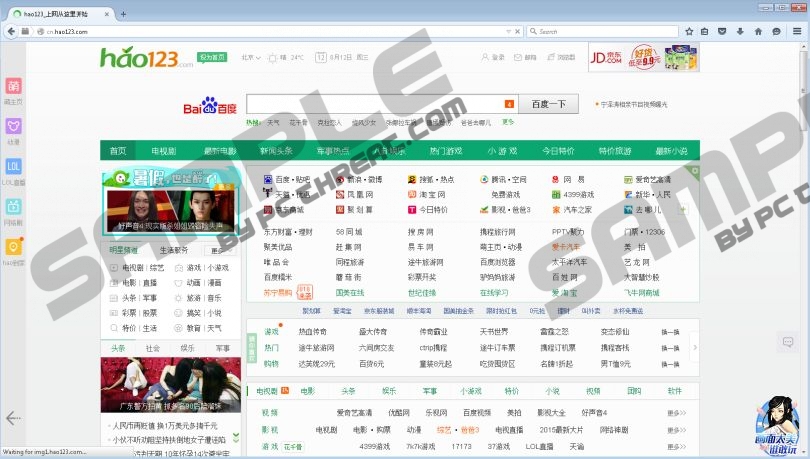
Task: Open the new tab plus button
Action: point(123,14)
